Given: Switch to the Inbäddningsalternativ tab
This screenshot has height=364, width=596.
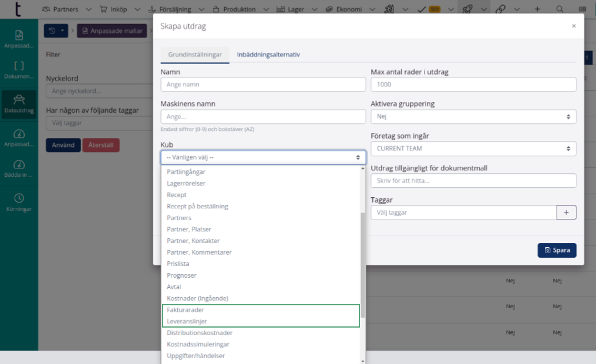Looking at the screenshot, I should tap(268, 55).
